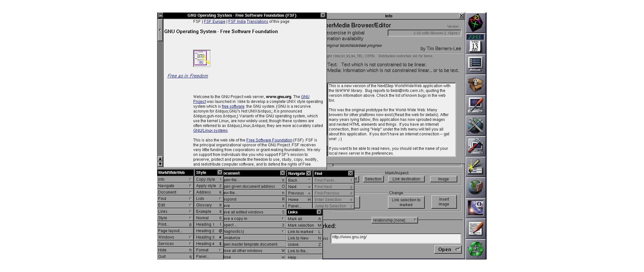Open the monitor with red pen dock icon
The image size is (644, 272).
click(x=476, y=146)
